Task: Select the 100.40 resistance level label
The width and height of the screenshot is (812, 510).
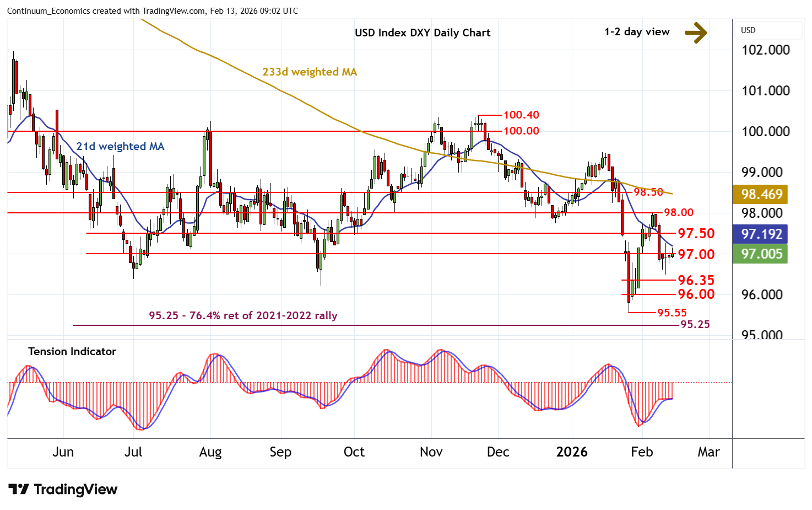Action: [521, 115]
